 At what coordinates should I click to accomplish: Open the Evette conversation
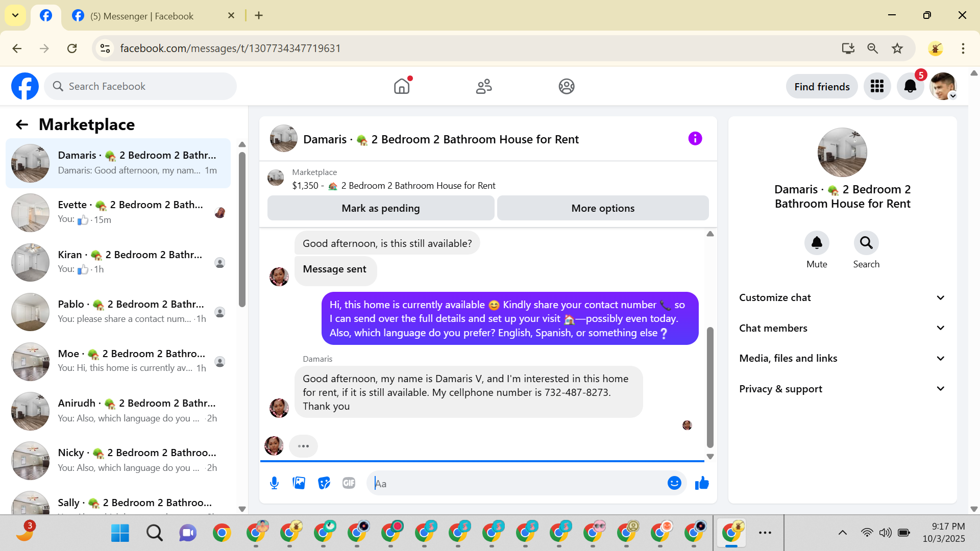point(118,212)
